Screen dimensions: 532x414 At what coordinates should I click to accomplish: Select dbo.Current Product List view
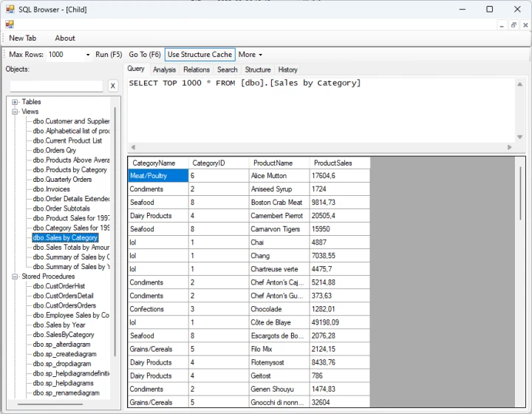coord(67,140)
